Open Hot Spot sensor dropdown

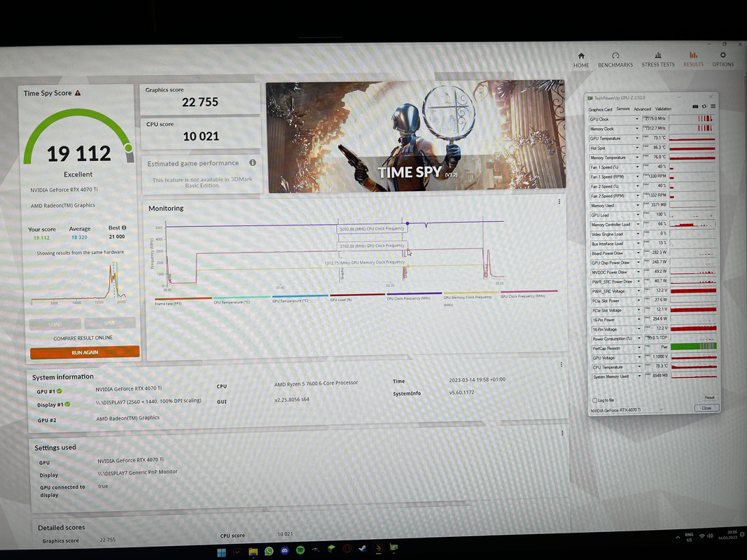(x=637, y=148)
